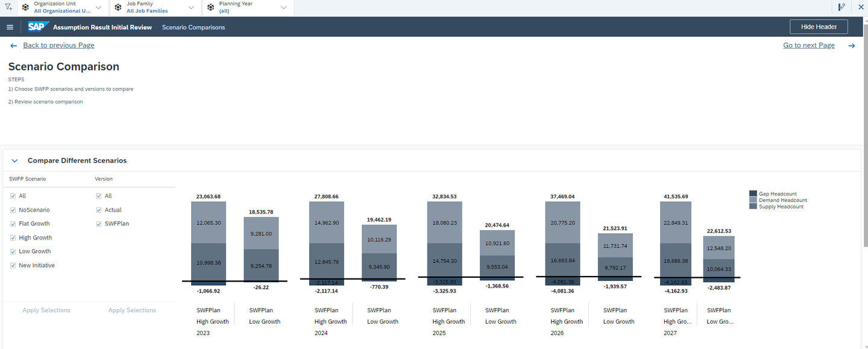Open the version branch icon
868x349 pixels.
841,7
